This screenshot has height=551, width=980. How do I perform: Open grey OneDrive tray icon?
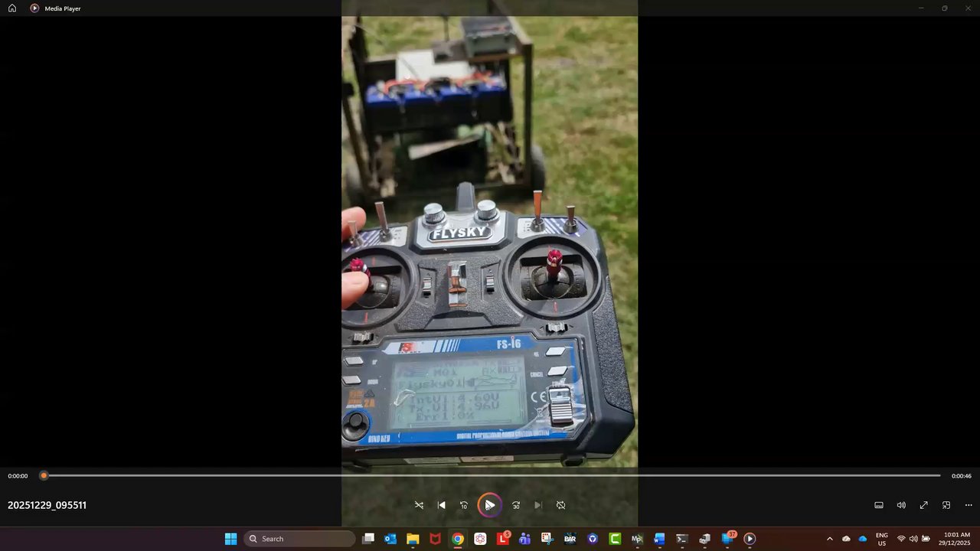click(x=846, y=539)
